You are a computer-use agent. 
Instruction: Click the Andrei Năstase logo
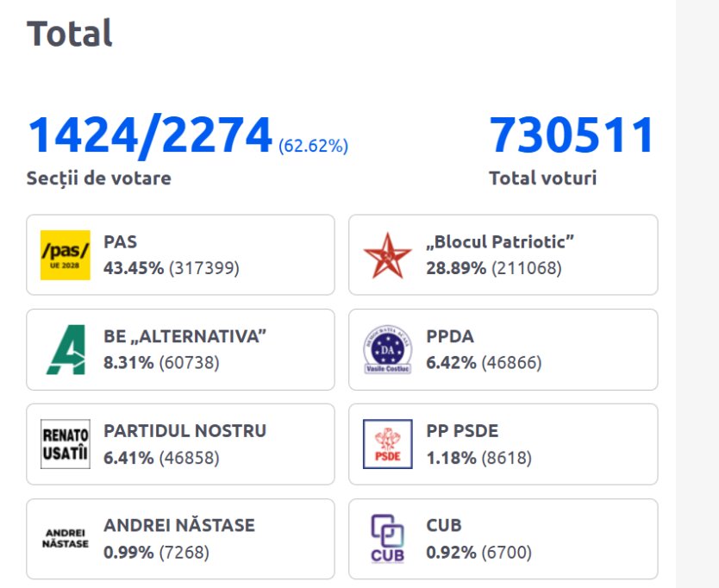66,539
